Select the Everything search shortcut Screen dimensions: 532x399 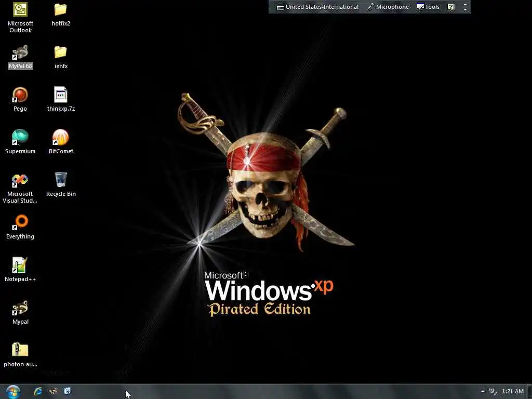pyautogui.click(x=20, y=228)
